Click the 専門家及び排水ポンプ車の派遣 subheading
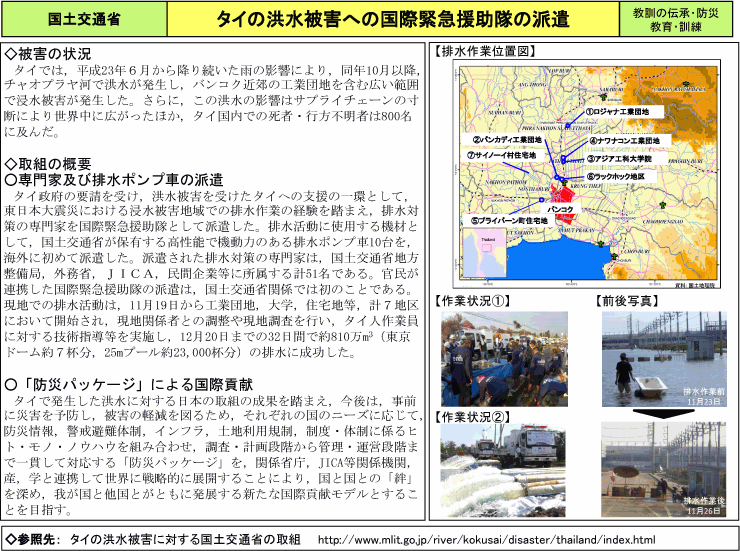The width and height of the screenshot is (740, 551). coord(113,179)
